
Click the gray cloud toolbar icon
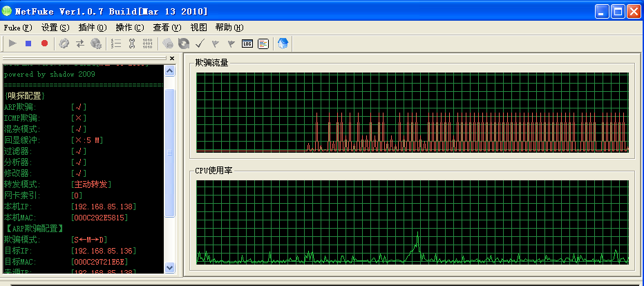(x=168, y=43)
